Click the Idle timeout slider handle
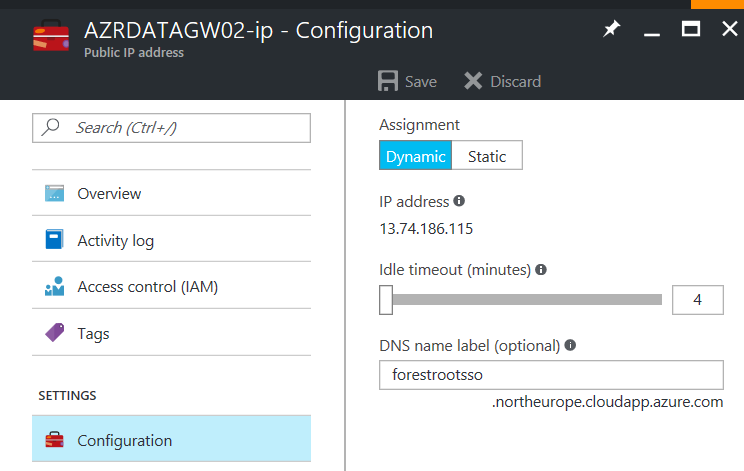Image resolution: width=744 pixels, height=471 pixels. pos(386,300)
